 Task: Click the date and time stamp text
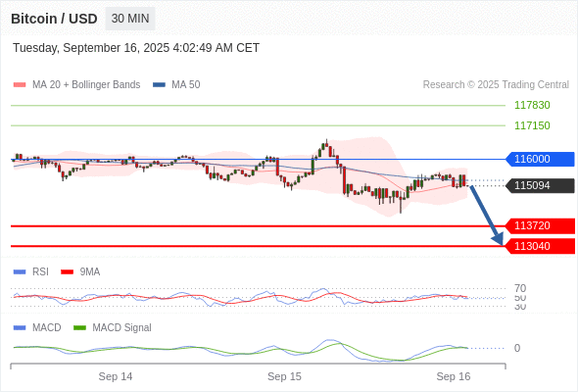(136, 48)
